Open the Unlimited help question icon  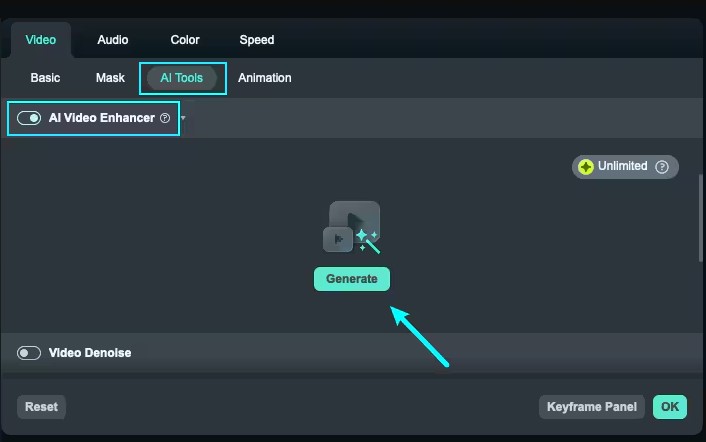pos(662,167)
